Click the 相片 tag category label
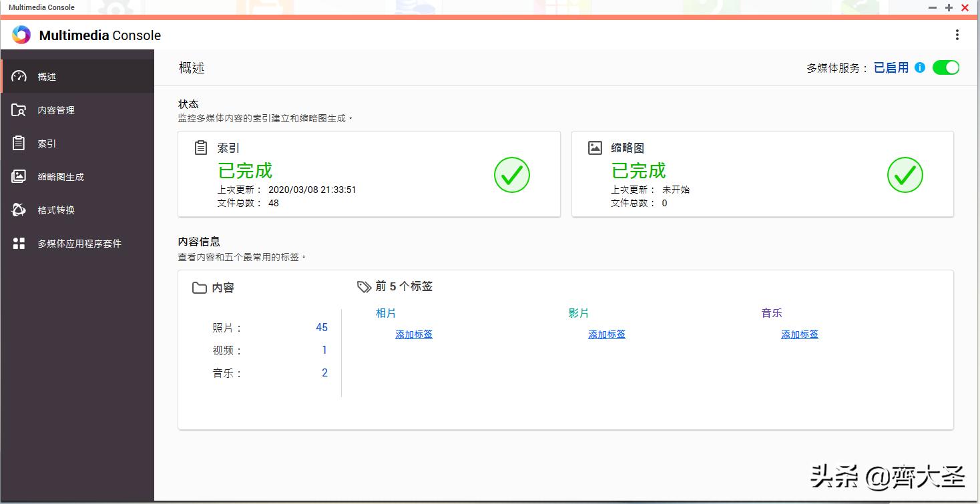The image size is (980, 504). [x=386, y=312]
